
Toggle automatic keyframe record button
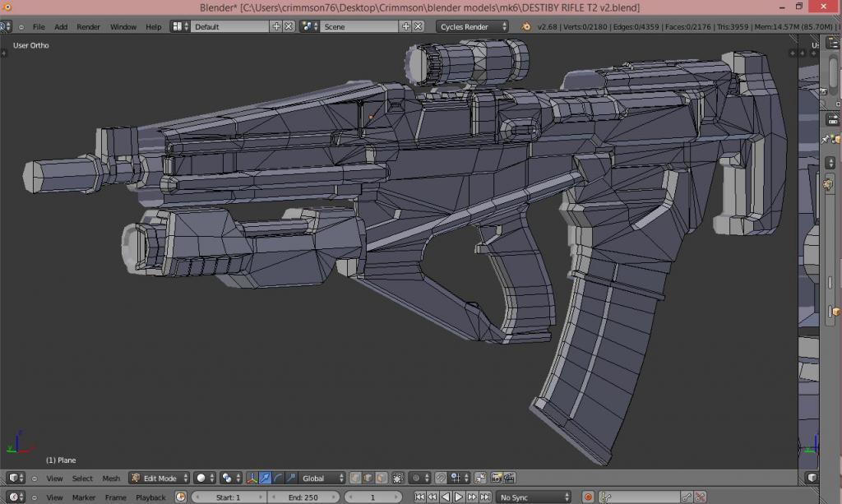(588, 497)
